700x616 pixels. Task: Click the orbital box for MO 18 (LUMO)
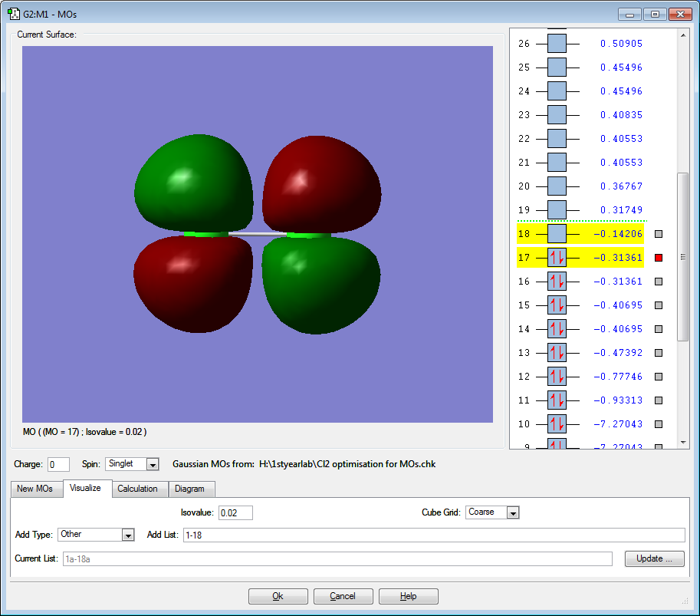pos(557,234)
